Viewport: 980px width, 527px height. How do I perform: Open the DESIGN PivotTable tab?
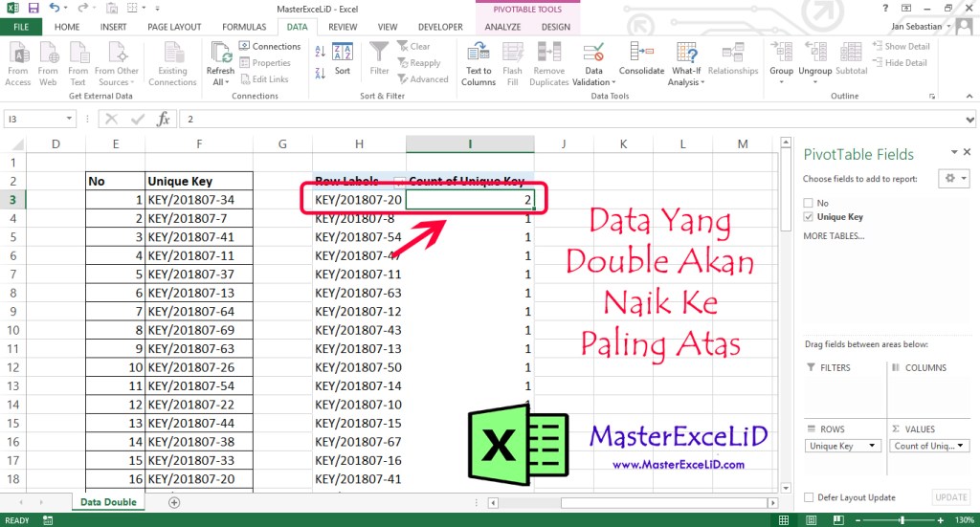[556, 27]
